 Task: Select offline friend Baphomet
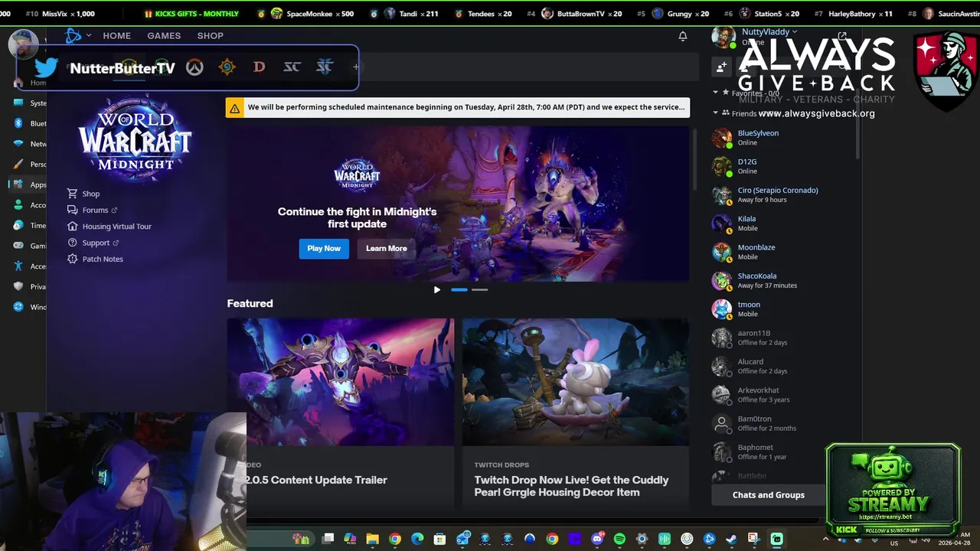[768, 452]
